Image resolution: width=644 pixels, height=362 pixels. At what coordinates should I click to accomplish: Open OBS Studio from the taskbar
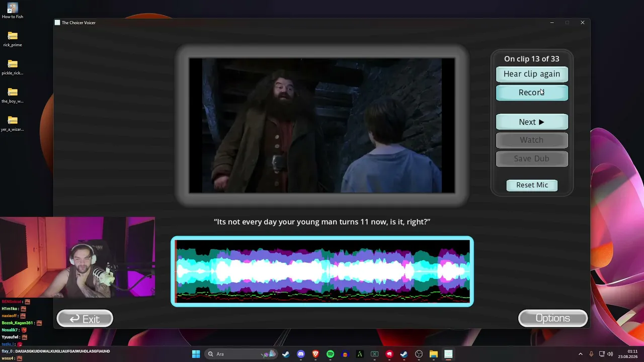click(419, 354)
